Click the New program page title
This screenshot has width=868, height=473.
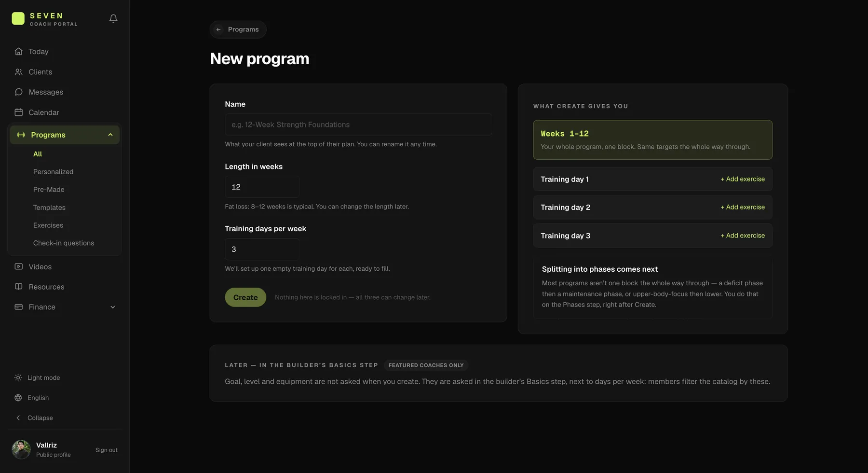click(x=259, y=59)
